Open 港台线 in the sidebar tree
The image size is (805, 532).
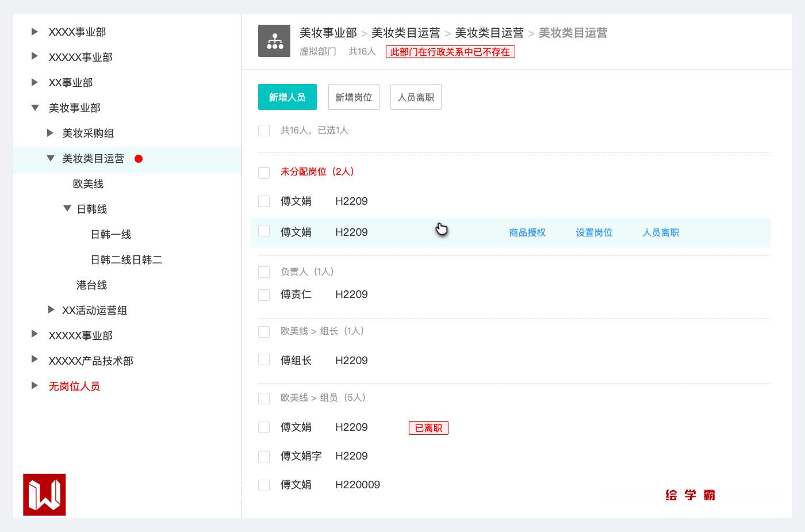91,285
